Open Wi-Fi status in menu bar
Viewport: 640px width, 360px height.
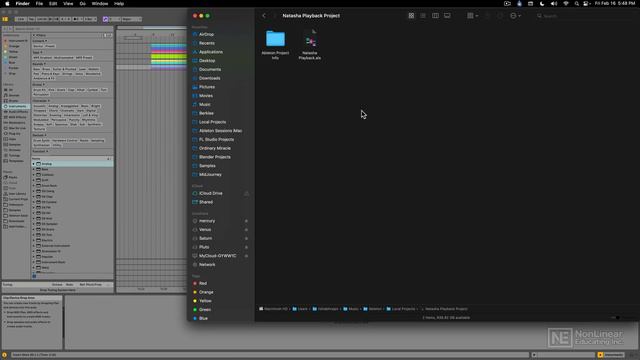pos(565,4)
